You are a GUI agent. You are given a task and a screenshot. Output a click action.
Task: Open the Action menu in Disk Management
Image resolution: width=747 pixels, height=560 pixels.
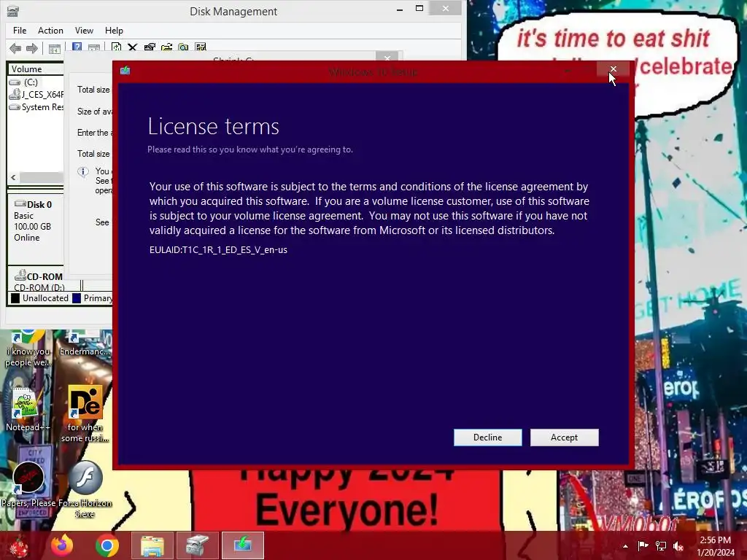pyautogui.click(x=50, y=31)
